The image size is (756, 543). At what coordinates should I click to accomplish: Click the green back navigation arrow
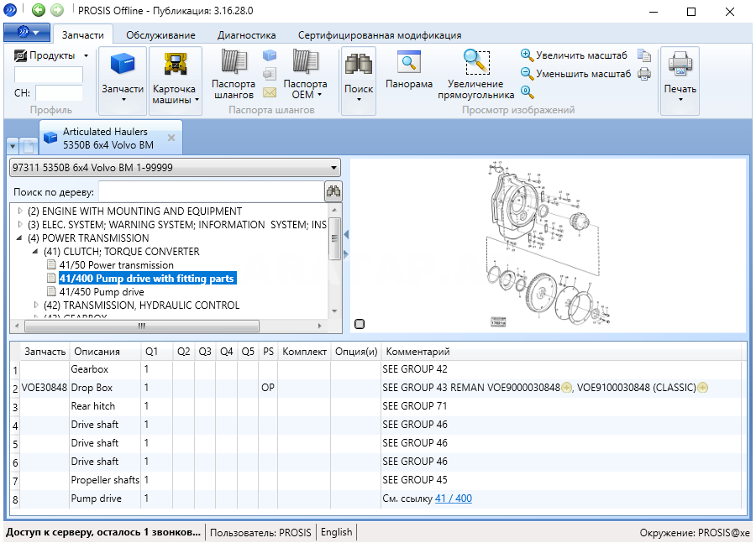click(39, 9)
